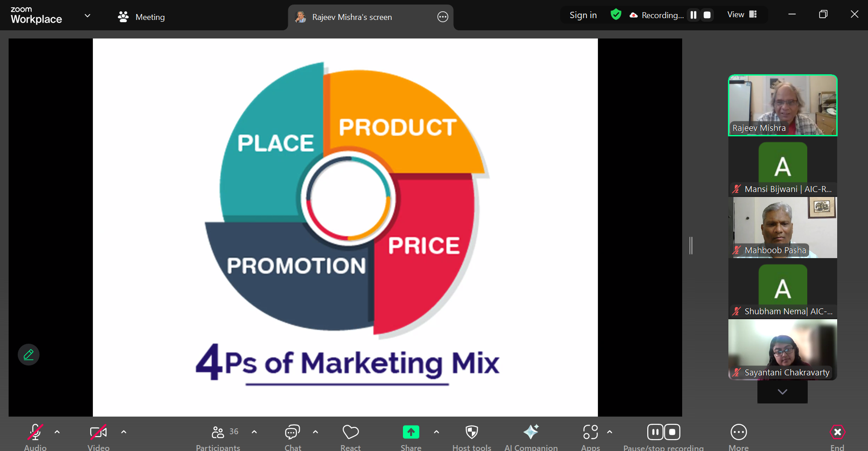Click the green Share screen icon
This screenshot has width=868, height=451.
point(411,432)
